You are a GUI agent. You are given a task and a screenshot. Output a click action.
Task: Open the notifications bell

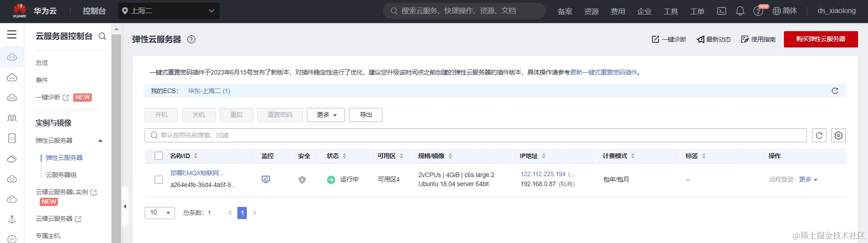(x=740, y=11)
